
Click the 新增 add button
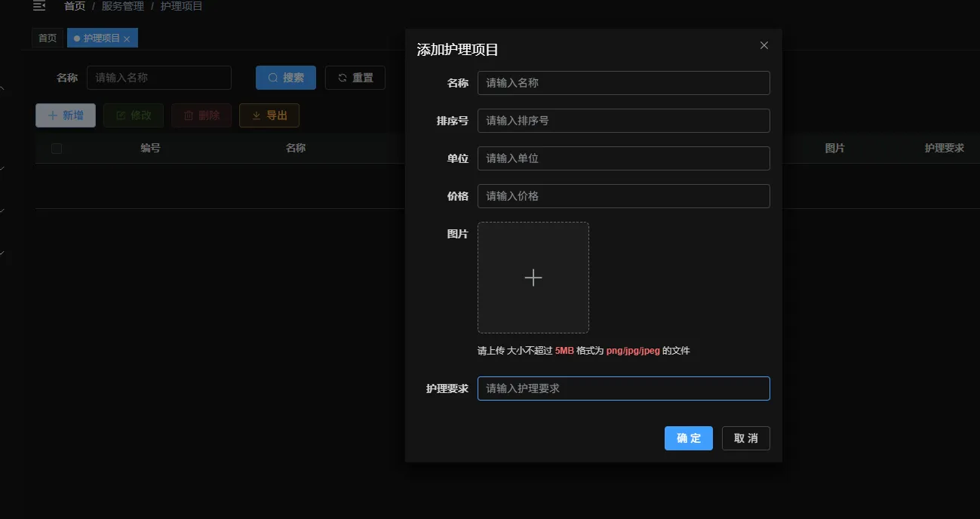(x=66, y=115)
